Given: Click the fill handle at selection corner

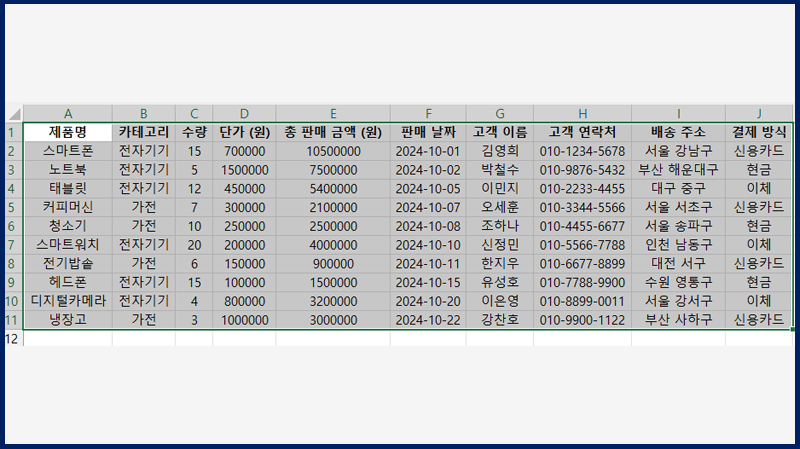Looking at the screenshot, I should pos(792,330).
